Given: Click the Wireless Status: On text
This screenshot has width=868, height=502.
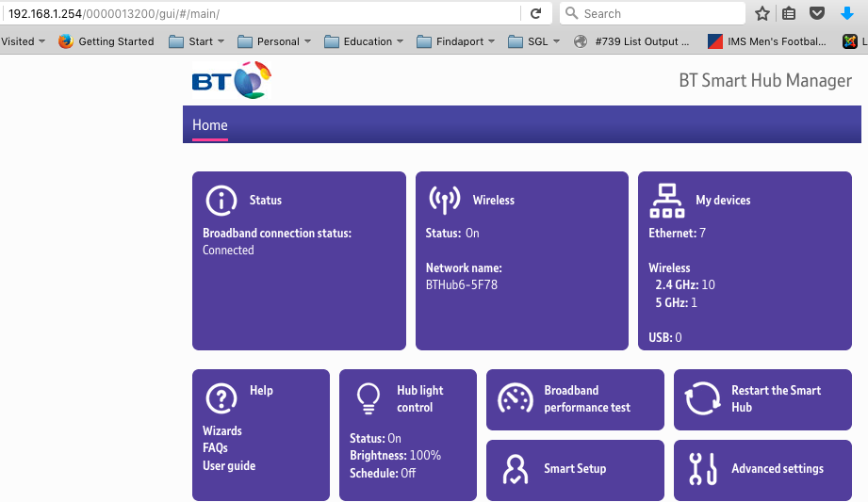Looking at the screenshot, I should point(452,234).
